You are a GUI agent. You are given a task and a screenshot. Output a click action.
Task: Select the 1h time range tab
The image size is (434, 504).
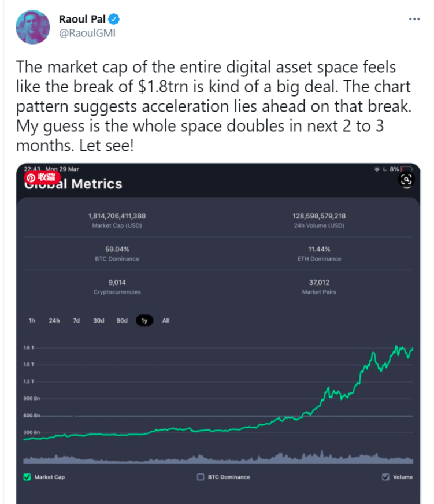pos(32,320)
